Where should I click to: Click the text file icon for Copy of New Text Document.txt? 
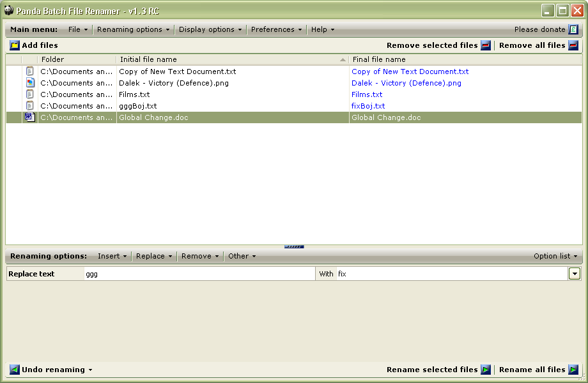coord(29,71)
